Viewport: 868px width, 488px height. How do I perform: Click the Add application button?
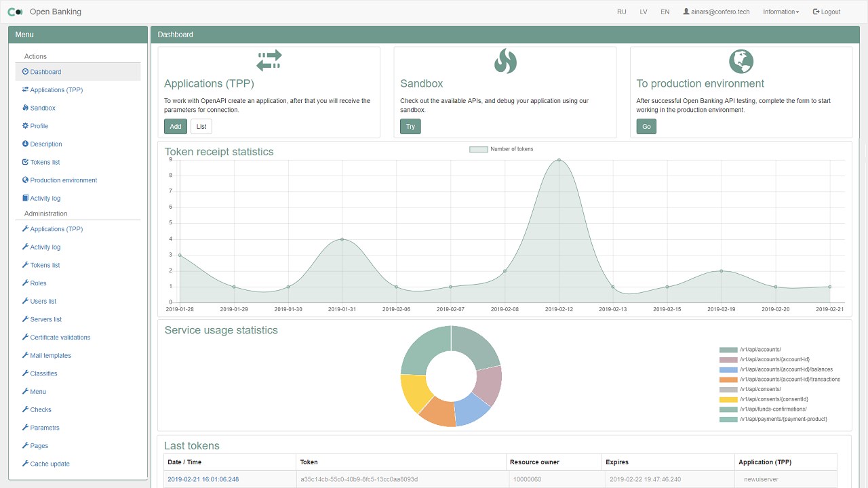[x=176, y=126]
